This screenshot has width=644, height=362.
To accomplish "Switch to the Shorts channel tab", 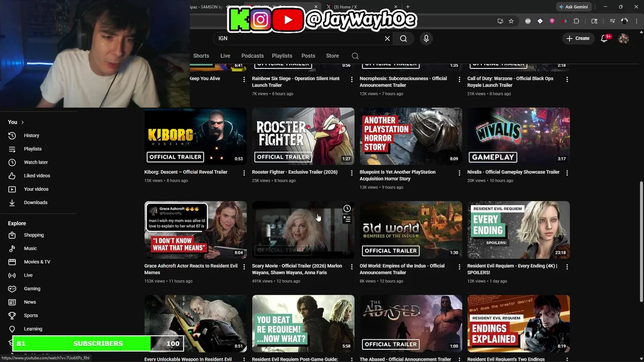I will tap(201, 56).
